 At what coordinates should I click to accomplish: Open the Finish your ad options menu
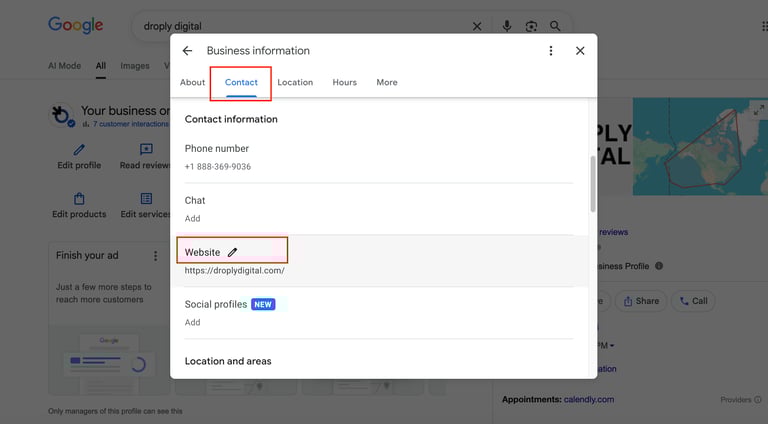click(x=155, y=256)
